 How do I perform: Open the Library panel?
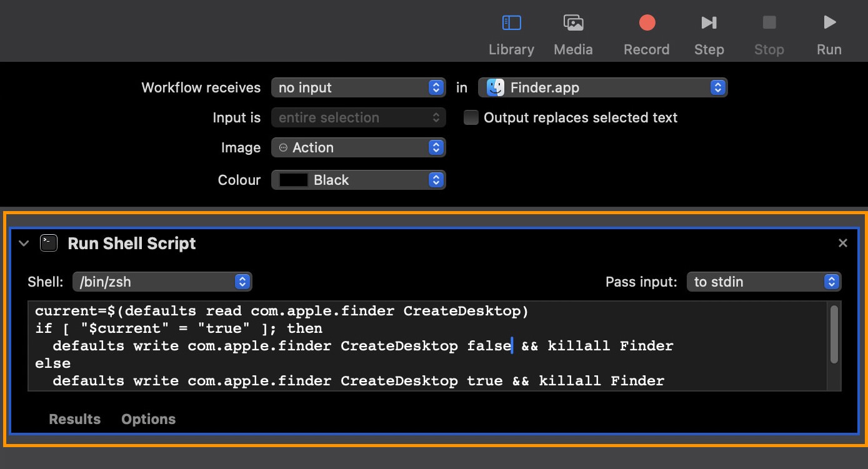coord(511,36)
